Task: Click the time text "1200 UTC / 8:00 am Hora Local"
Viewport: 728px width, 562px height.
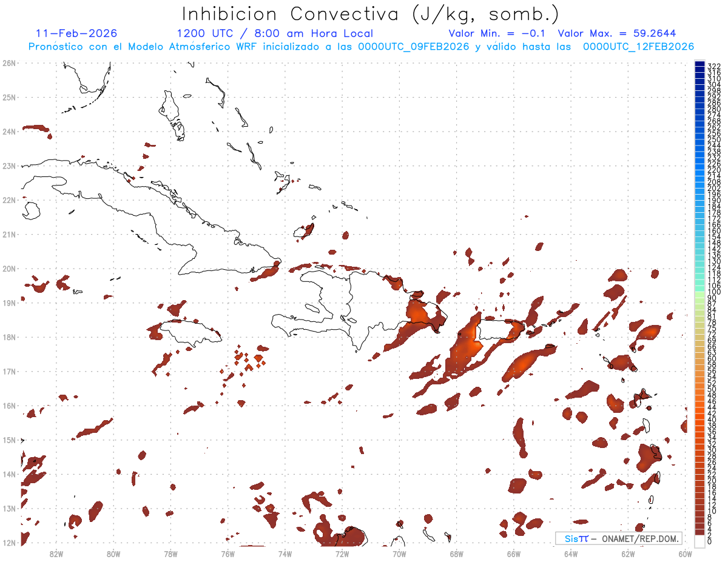Action: tap(275, 33)
